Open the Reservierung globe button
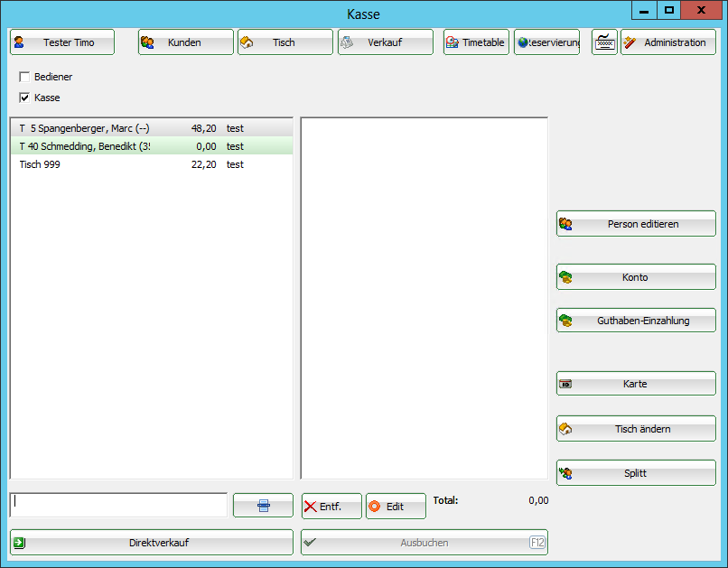The image size is (728, 568). [x=546, y=42]
